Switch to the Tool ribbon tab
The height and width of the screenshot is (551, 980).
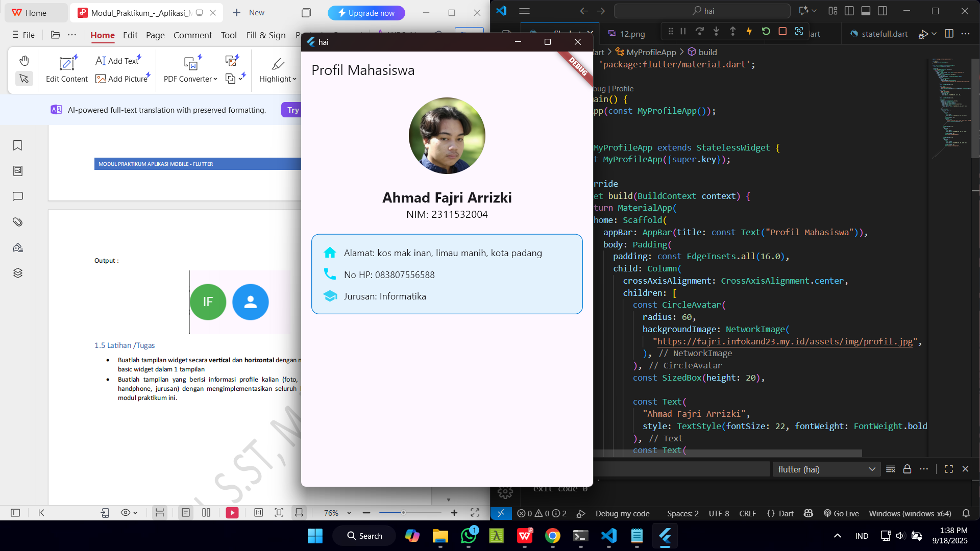(229, 35)
